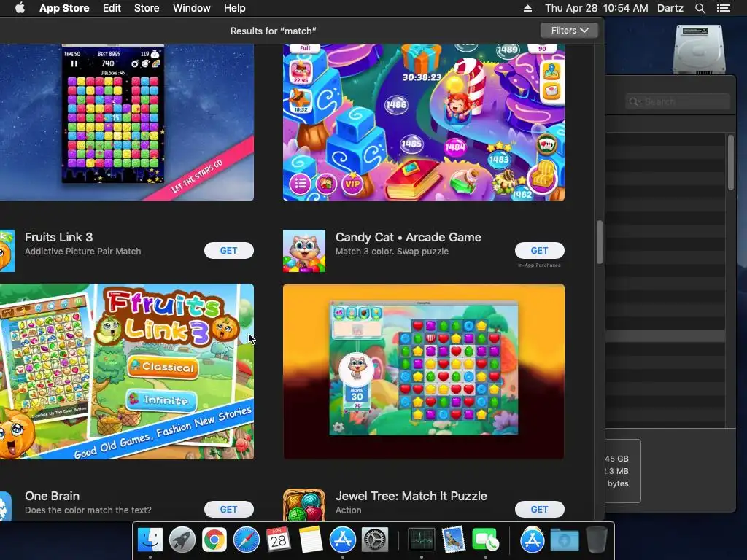Open the Jewel Tree app icon
747x560 pixels.
pos(304,505)
